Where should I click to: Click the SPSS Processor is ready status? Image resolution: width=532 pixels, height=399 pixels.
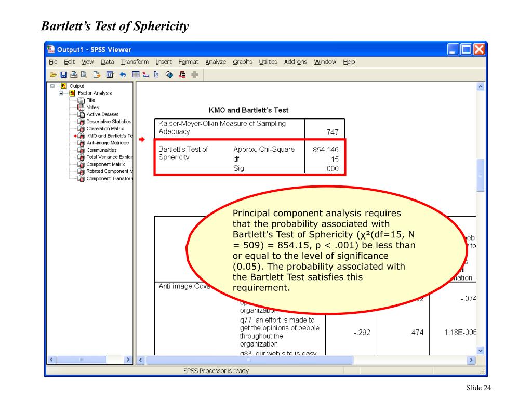[x=216, y=371]
